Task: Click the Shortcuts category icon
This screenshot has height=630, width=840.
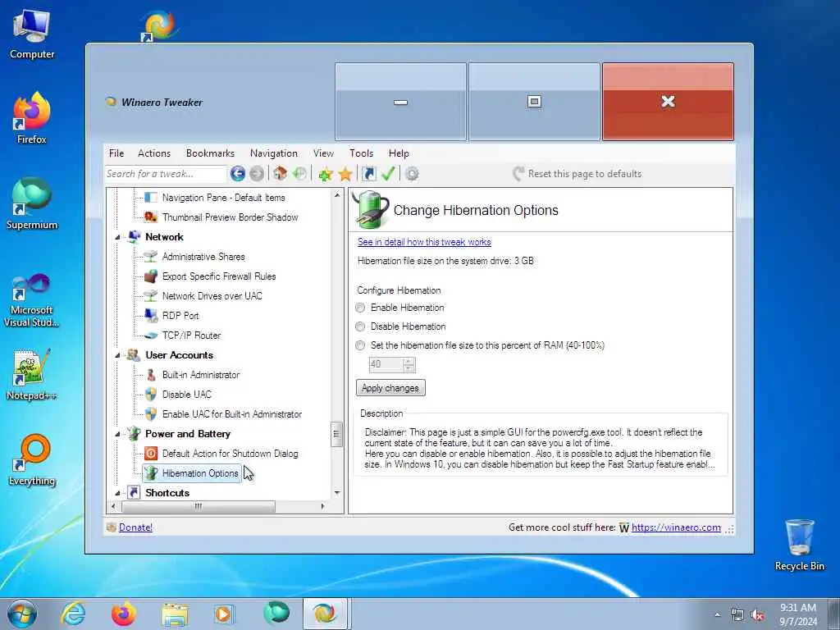Action: click(134, 492)
